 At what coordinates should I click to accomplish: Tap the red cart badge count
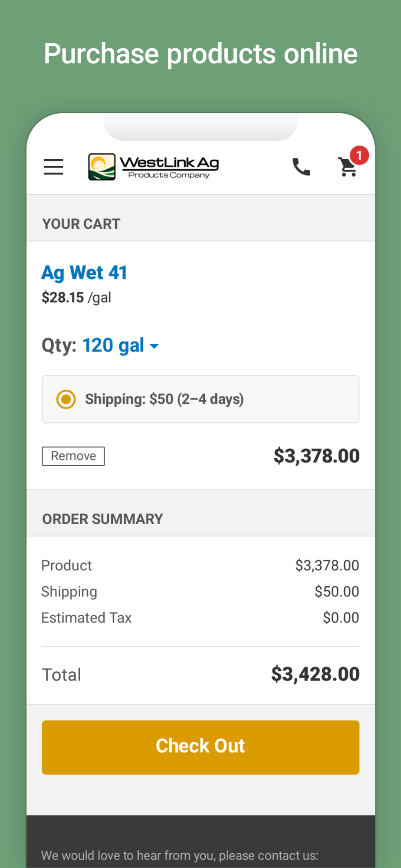pos(359,155)
